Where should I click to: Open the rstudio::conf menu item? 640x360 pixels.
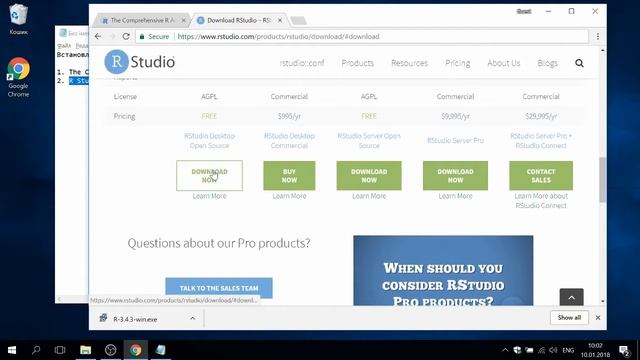coord(302,63)
